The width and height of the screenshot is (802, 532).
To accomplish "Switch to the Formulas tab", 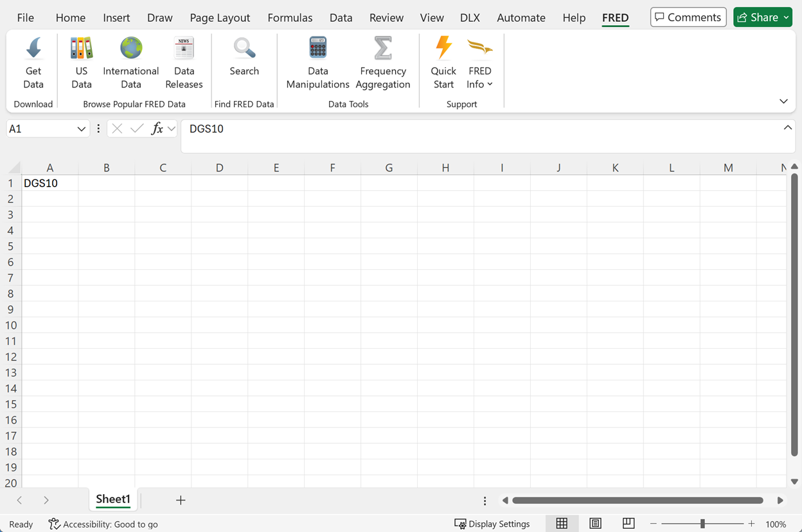I will 290,17.
